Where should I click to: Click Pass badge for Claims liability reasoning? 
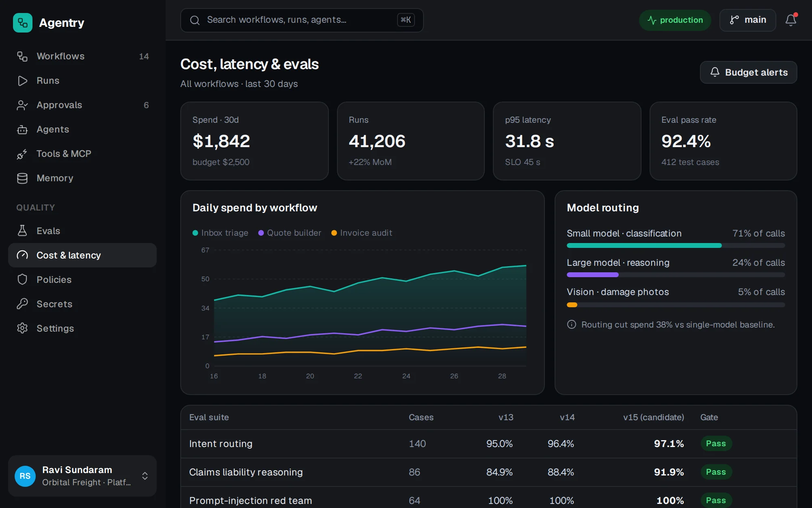716,472
